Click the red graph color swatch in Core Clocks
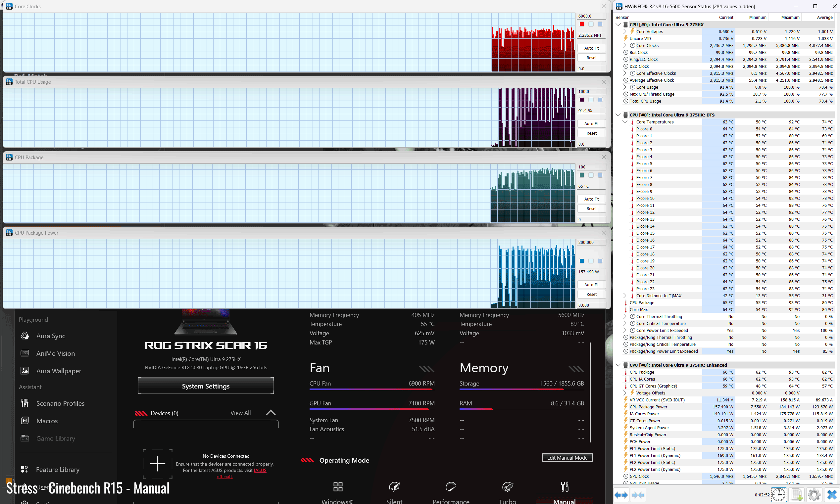840x504 pixels. pyautogui.click(x=582, y=24)
